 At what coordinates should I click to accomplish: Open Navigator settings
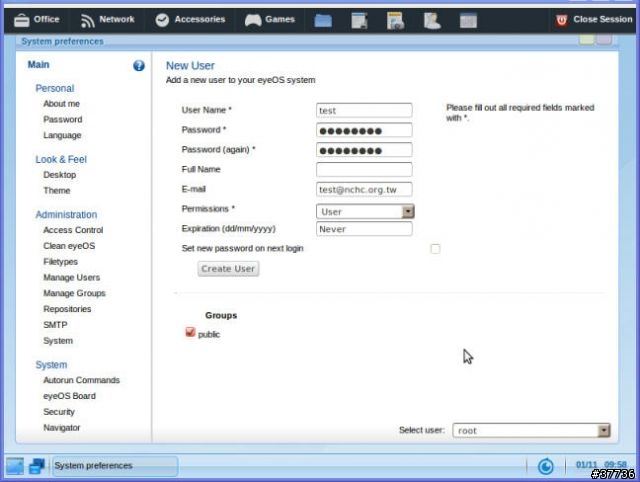point(62,428)
